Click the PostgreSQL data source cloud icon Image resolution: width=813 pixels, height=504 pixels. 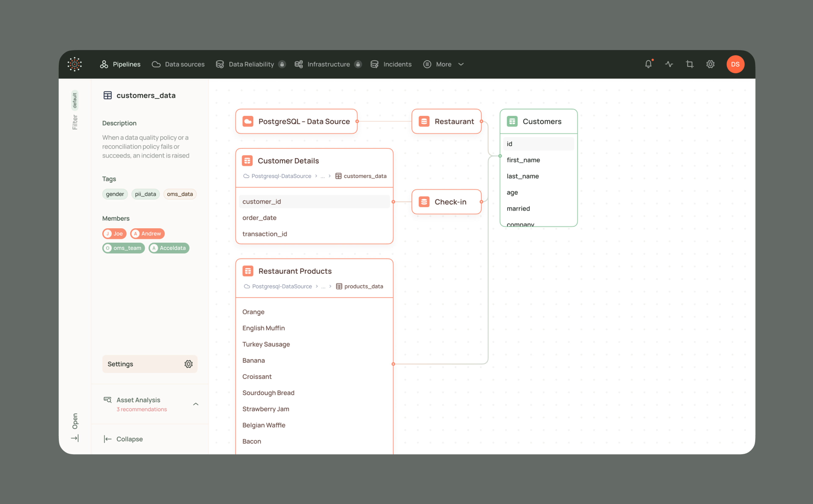248,121
